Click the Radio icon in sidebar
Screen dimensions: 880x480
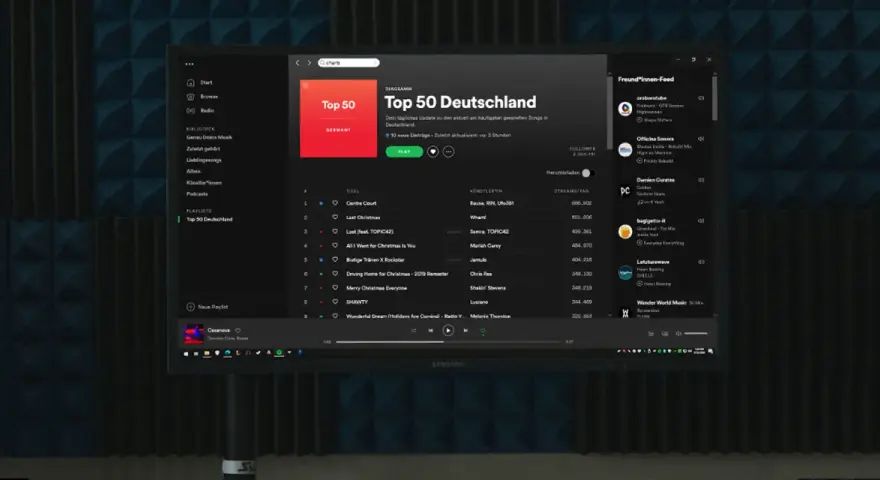(x=190, y=111)
